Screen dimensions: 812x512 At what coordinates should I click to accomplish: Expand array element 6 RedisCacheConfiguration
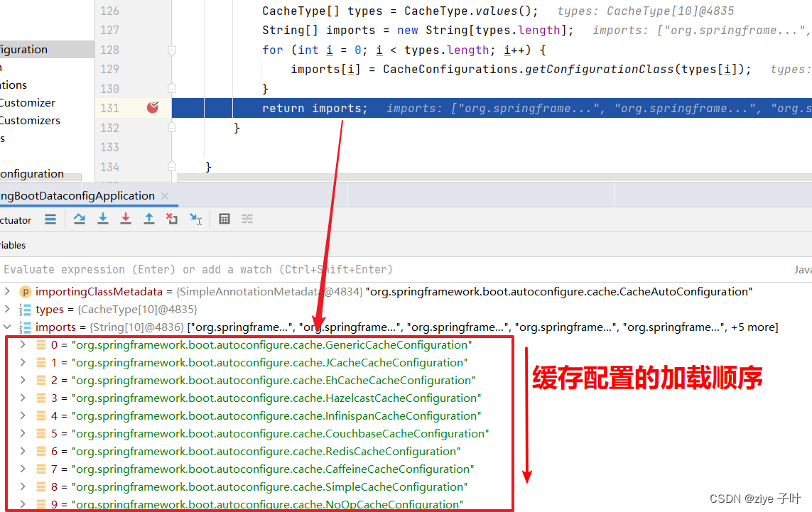23,451
